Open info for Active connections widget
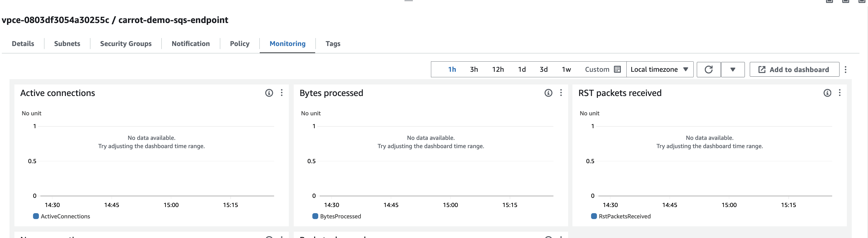This screenshot has height=238, width=868. pyautogui.click(x=269, y=93)
